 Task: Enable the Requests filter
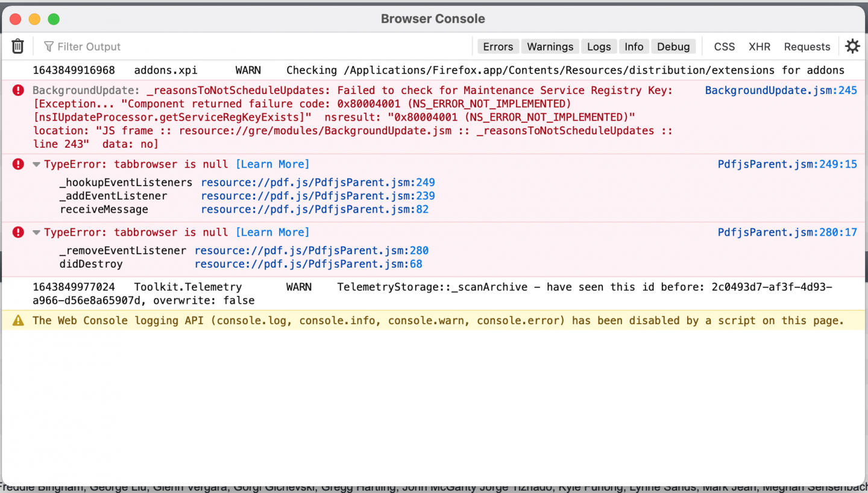click(807, 46)
